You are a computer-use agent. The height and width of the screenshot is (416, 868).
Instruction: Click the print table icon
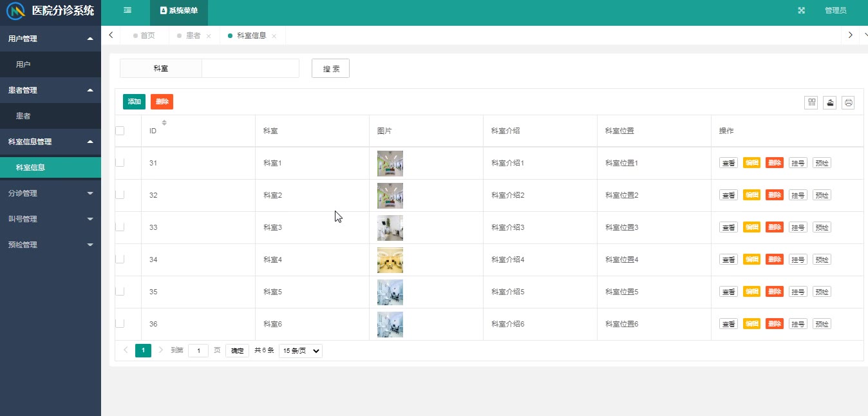click(x=848, y=102)
